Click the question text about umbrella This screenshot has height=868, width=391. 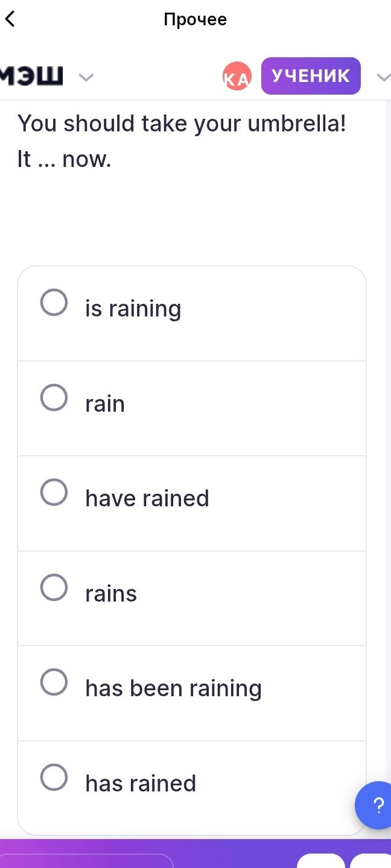coord(182,141)
